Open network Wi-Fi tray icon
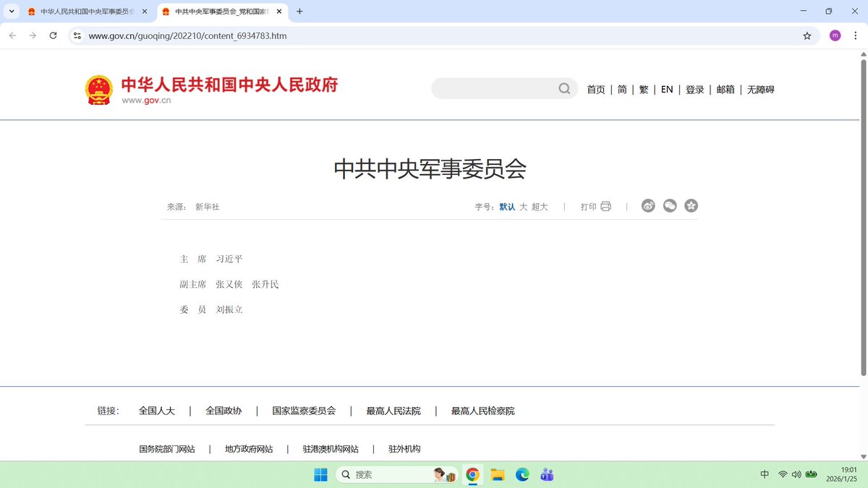Image resolution: width=868 pixels, height=488 pixels. click(783, 475)
